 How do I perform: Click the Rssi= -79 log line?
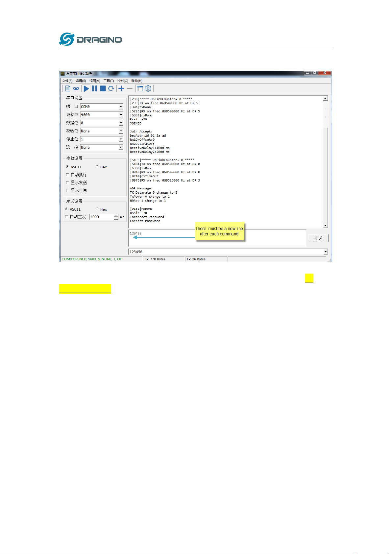point(138,119)
